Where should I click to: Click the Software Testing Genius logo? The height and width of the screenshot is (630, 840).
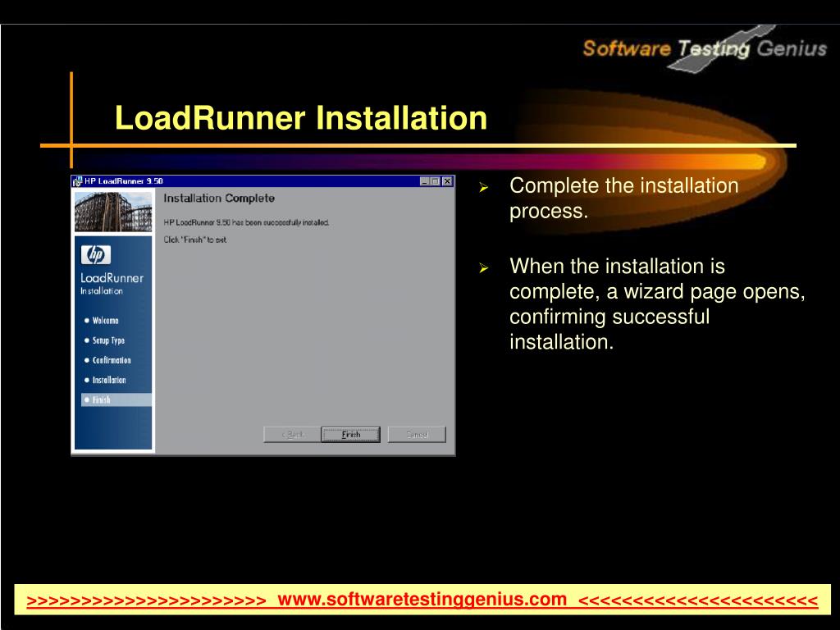click(705, 48)
